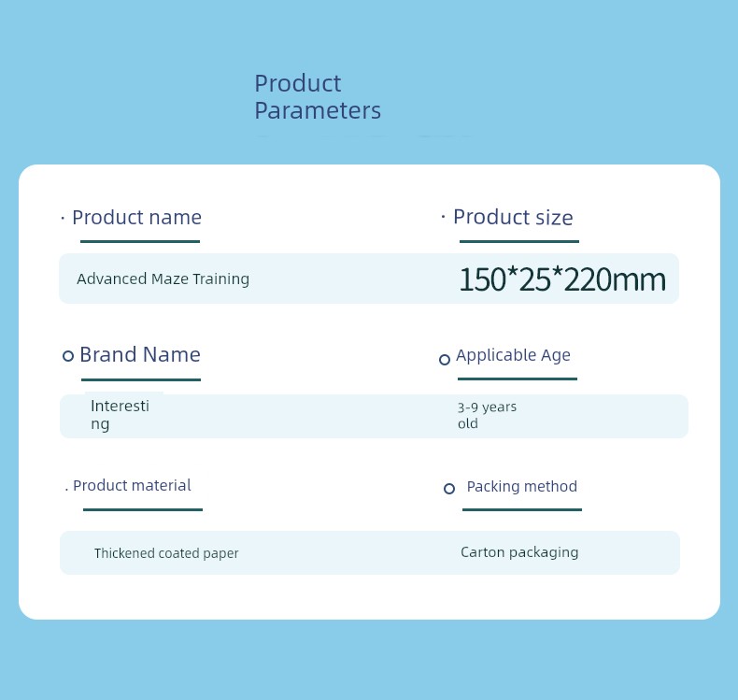Click the Packing method heading text

pos(521,487)
